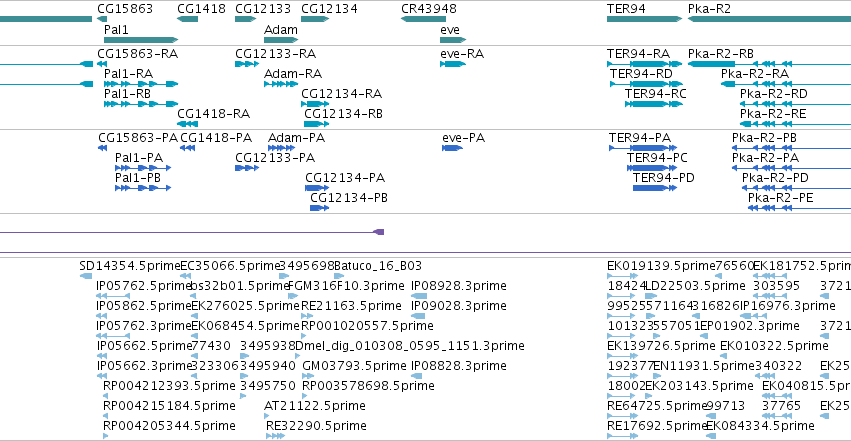
Task: Click EST RP001020557.5prime
Action: [x=367, y=326]
